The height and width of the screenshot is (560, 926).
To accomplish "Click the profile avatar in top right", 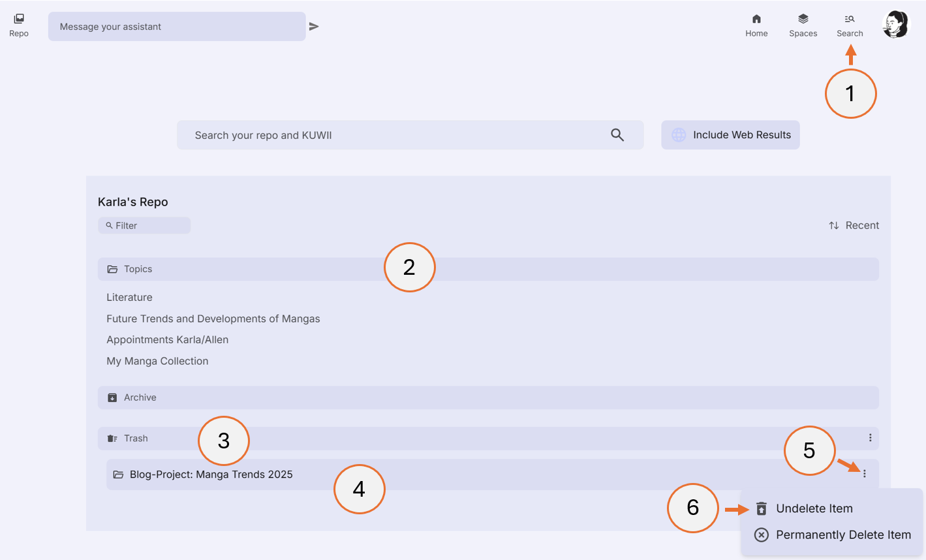I will pyautogui.click(x=895, y=25).
